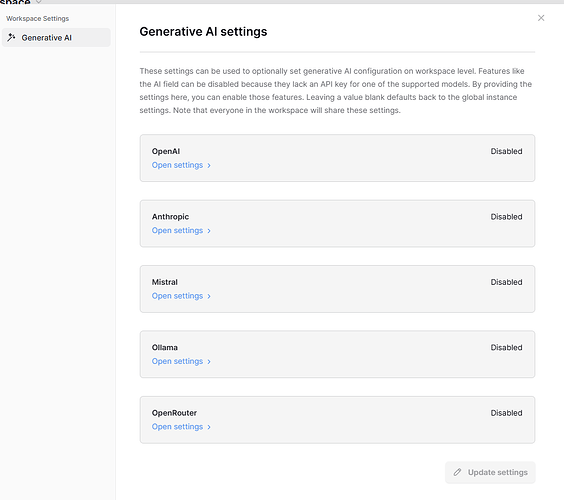Viewport: 564px width, 500px height.
Task: Click the Generative AI magic wand icon
Action: point(11,37)
